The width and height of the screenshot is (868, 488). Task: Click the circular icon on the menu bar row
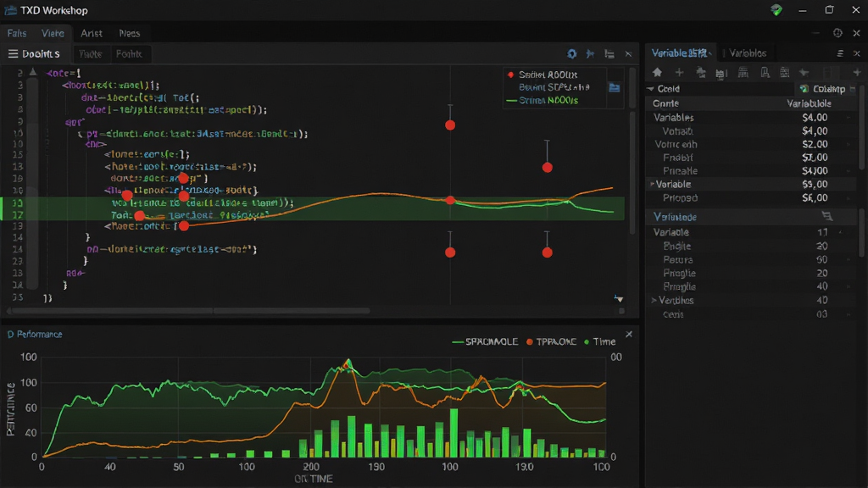(837, 33)
